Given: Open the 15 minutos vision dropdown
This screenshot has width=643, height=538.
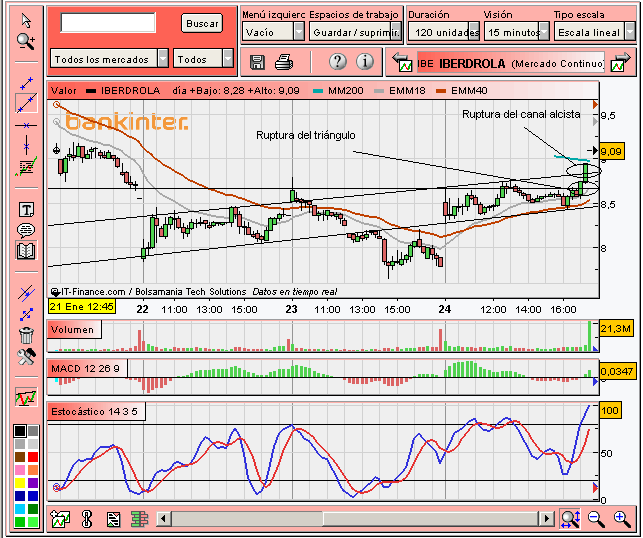Looking at the screenshot, I should (x=517, y=32).
